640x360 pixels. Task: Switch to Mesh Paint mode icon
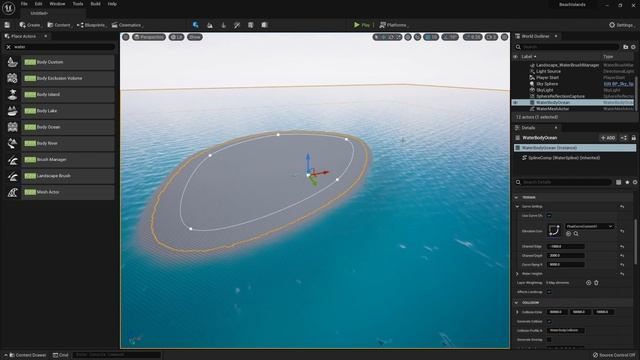tap(237, 25)
